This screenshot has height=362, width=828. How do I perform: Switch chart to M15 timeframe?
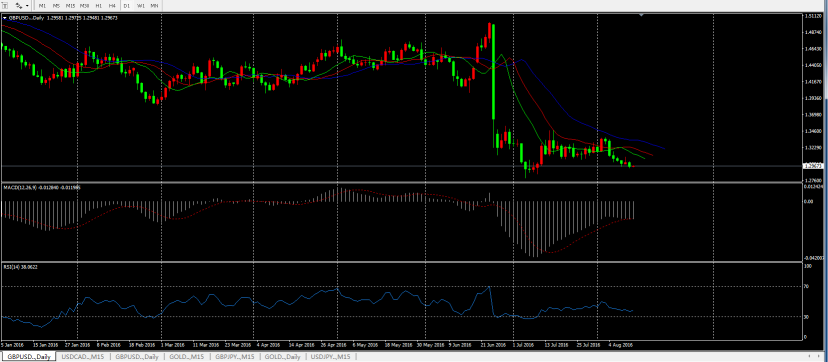coord(70,5)
